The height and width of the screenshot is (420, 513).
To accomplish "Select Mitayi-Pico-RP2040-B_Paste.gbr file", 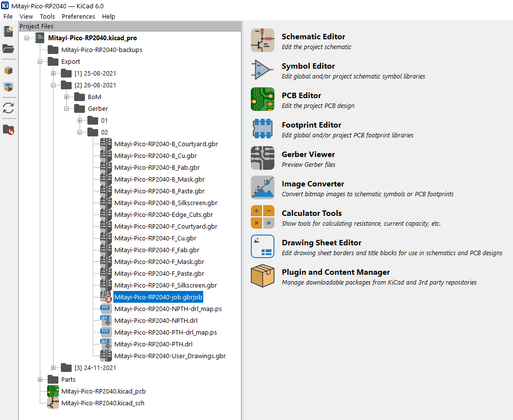I will [x=160, y=191].
